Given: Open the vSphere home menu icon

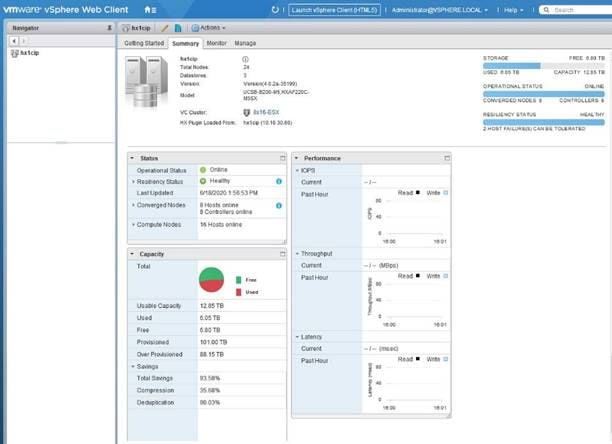Looking at the screenshot, I should click(150, 10).
